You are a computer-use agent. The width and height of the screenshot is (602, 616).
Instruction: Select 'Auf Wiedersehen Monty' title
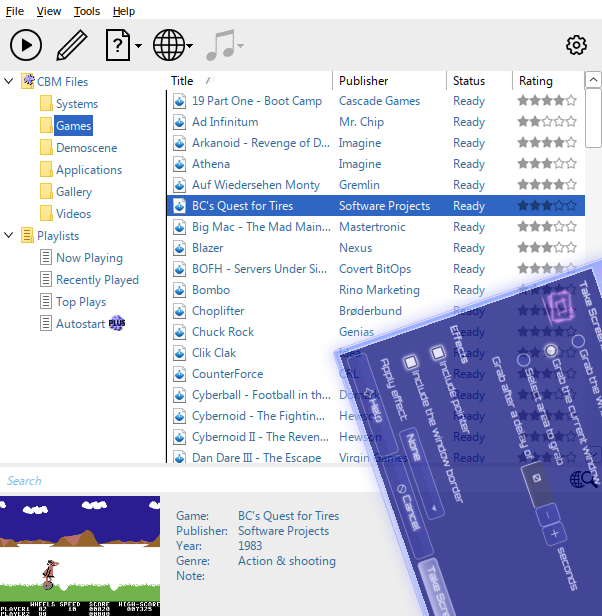click(x=256, y=185)
